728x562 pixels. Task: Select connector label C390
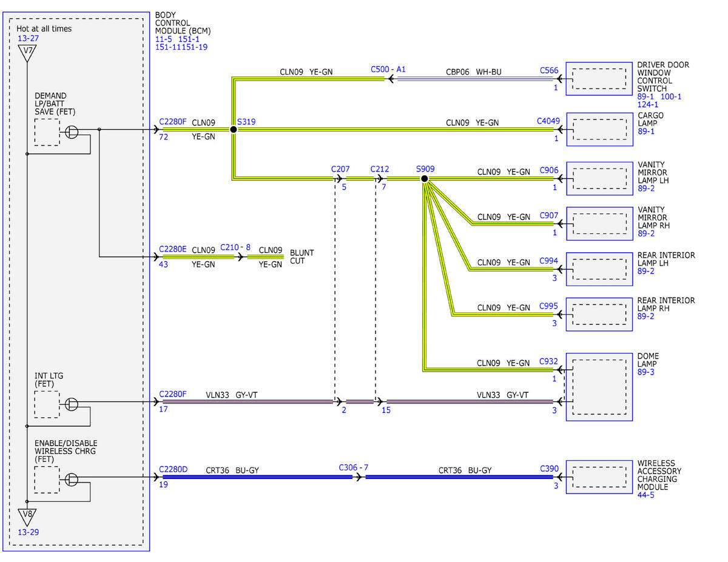click(x=549, y=469)
